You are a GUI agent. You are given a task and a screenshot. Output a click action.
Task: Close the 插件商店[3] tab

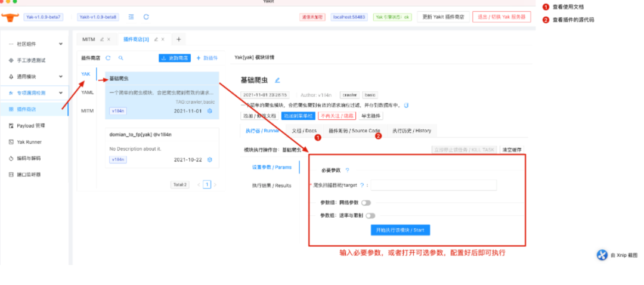click(x=163, y=39)
